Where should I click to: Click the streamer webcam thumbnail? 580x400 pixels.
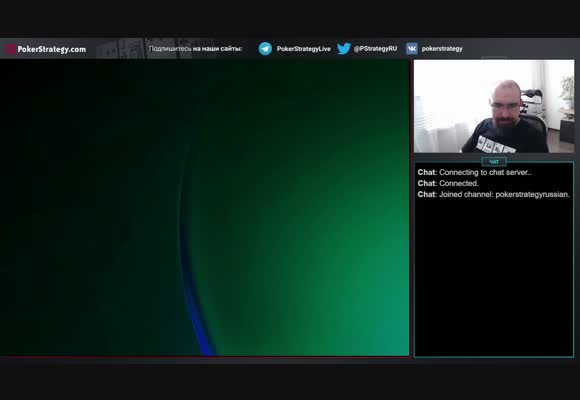pos(494,106)
